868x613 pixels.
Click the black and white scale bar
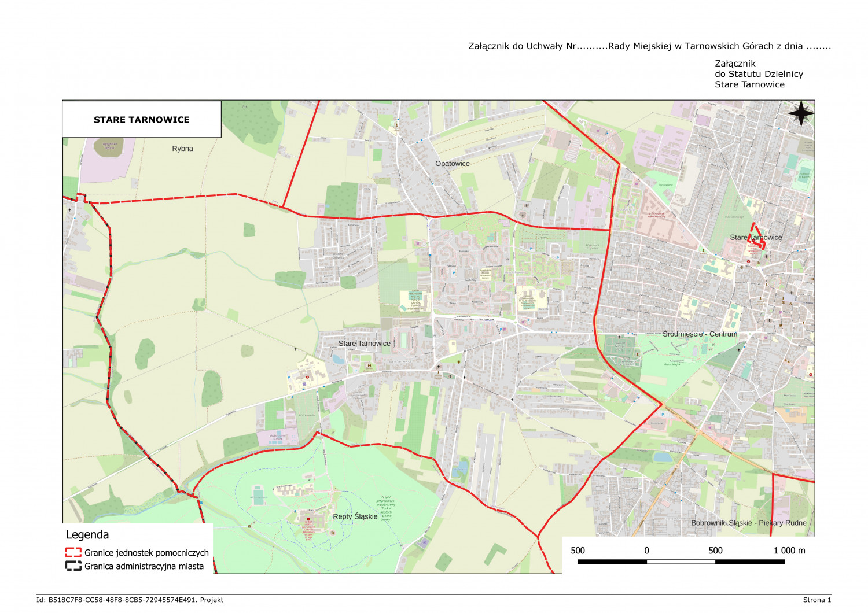pyautogui.click(x=681, y=562)
